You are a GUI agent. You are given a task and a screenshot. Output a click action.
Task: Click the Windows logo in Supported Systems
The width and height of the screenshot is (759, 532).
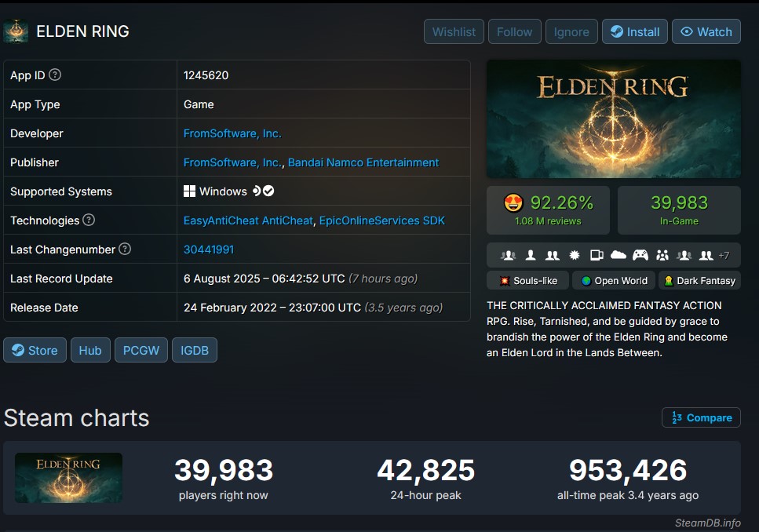(x=189, y=191)
